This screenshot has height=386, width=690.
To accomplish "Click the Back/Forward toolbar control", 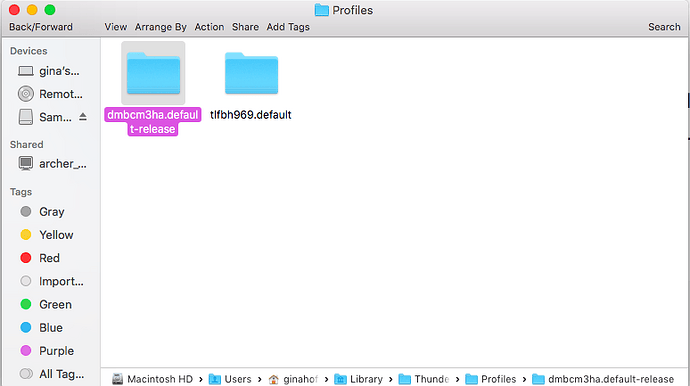I will 41,27.
